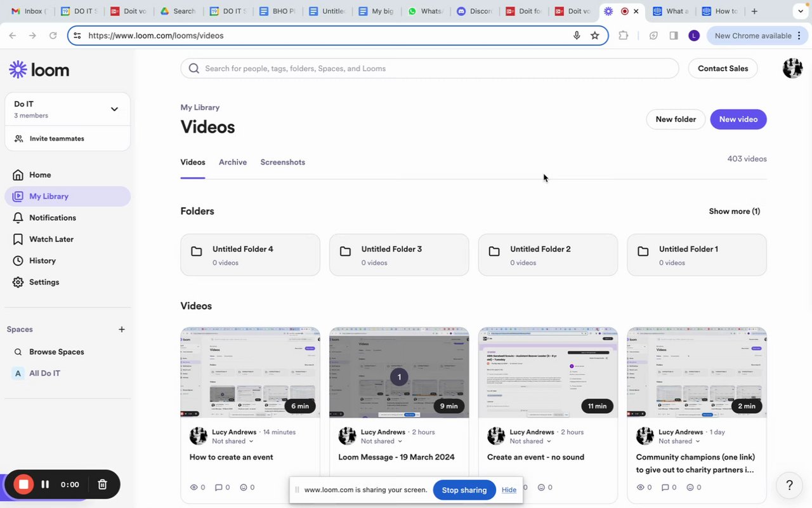Screen dimensions: 812x508
Task: Go to My Library in sidebar
Action: point(67,196)
